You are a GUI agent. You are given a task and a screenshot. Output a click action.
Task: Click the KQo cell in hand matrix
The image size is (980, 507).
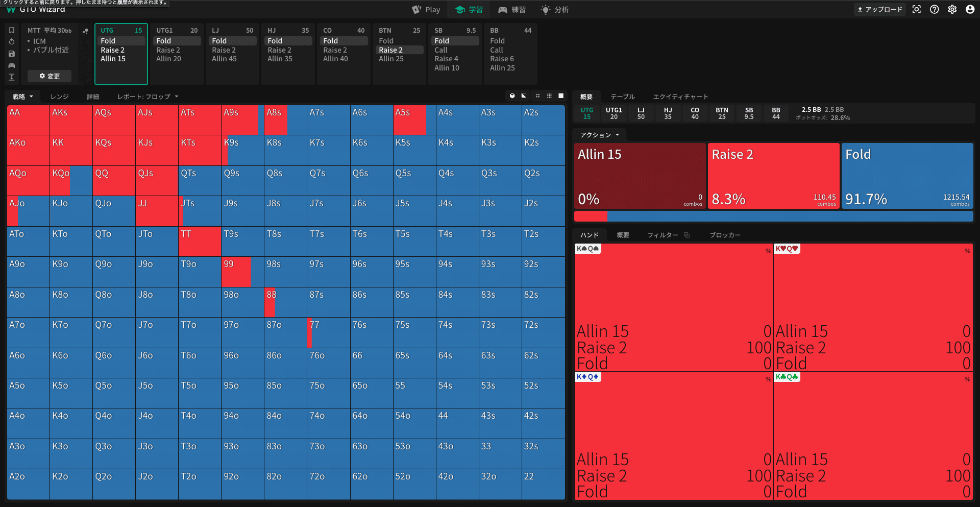click(71, 181)
